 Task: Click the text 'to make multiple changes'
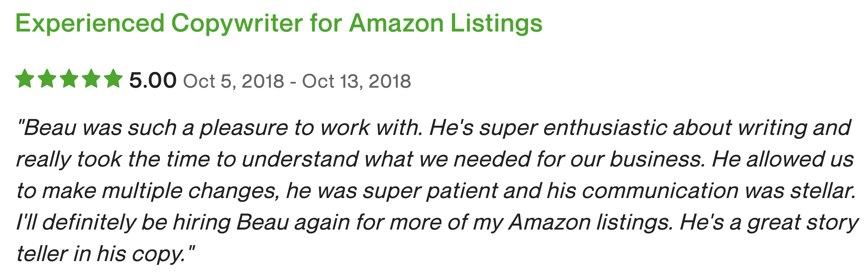[x=148, y=191]
